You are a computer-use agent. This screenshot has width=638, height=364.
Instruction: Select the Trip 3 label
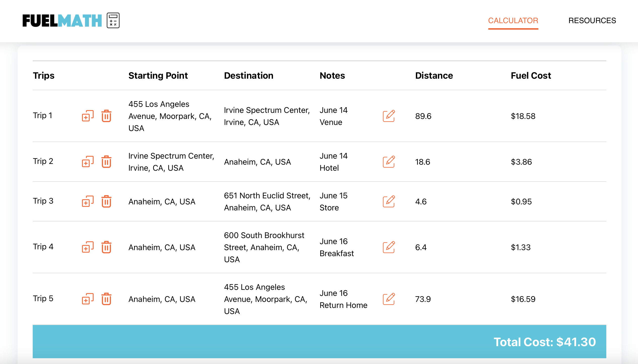[x=43, y=201]
